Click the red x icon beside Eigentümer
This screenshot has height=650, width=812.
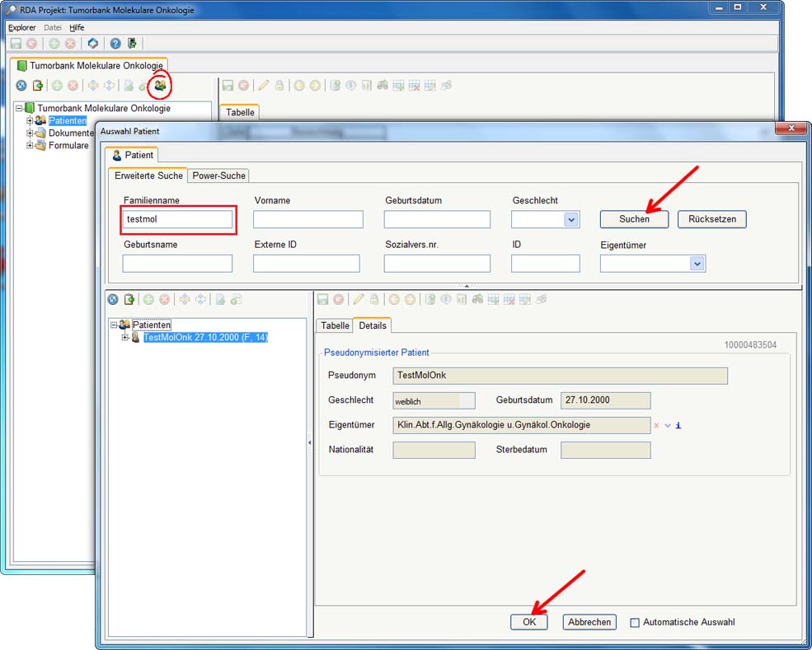(656, 426)
